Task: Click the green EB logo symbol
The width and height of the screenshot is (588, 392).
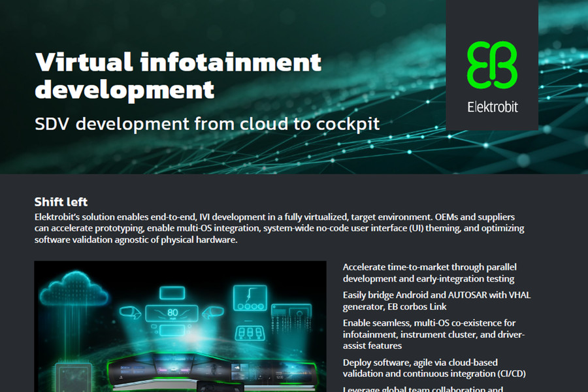Action: point(492,65)
